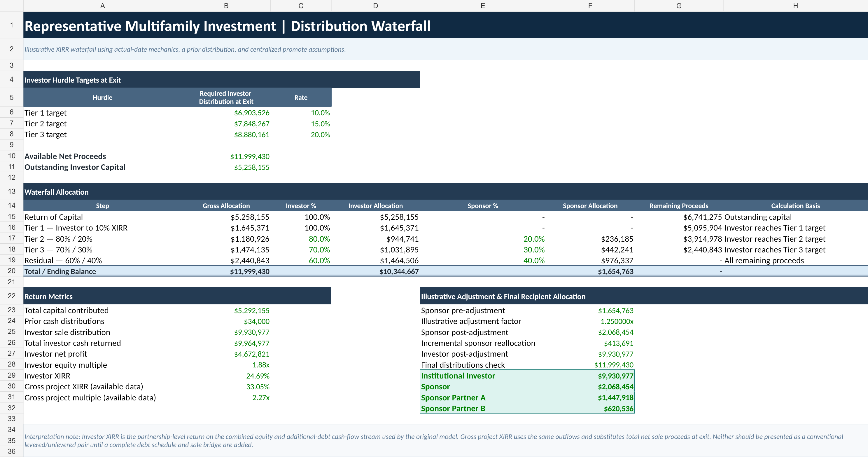Click the Return of Capital step cell
Viewport: 868px width, 457px height.
click(x=102, y=217)
